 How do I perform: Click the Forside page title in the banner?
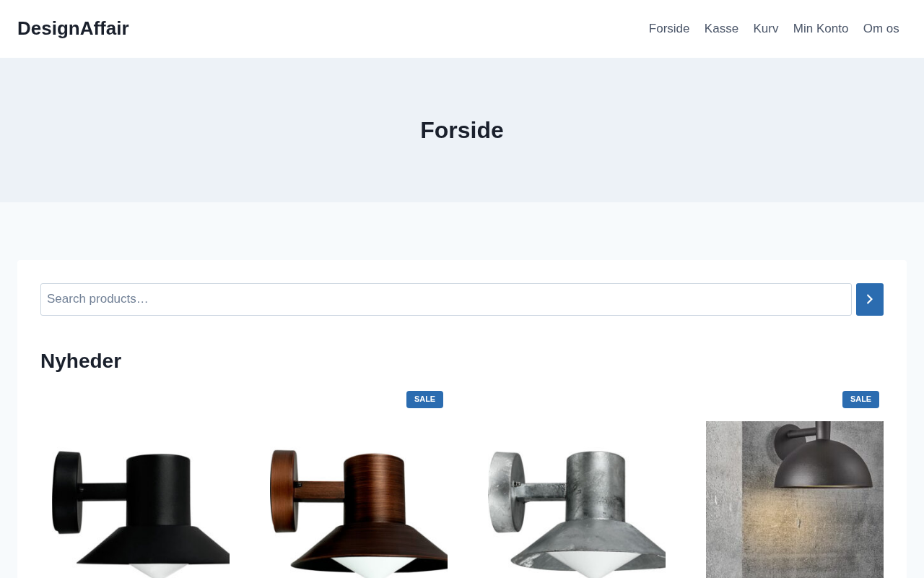(x=462, y=130)
